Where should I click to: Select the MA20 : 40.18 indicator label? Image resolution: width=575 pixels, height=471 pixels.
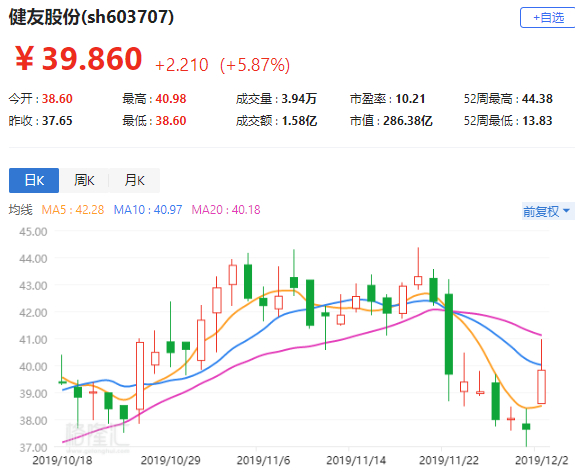tap(226, 210)
